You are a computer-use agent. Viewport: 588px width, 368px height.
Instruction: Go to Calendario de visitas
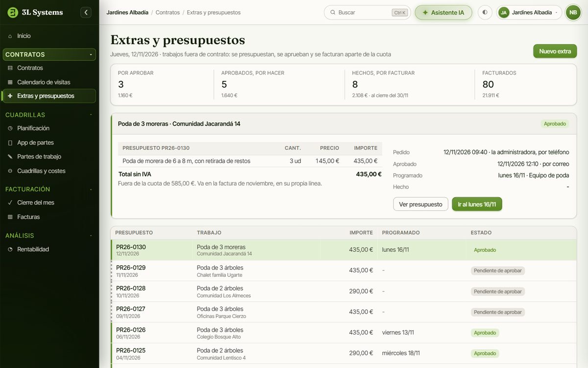coord(49,82)
